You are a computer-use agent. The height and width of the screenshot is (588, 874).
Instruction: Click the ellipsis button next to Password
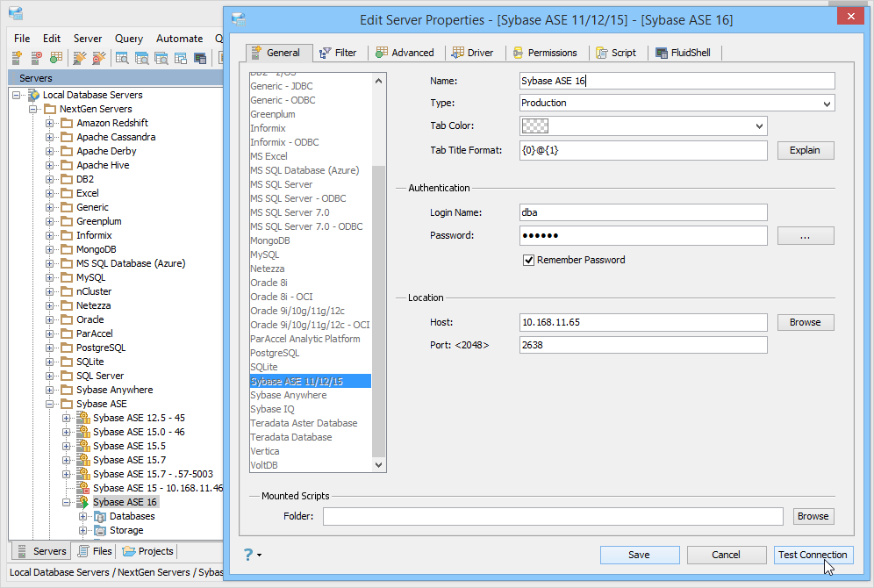point(806,236)
